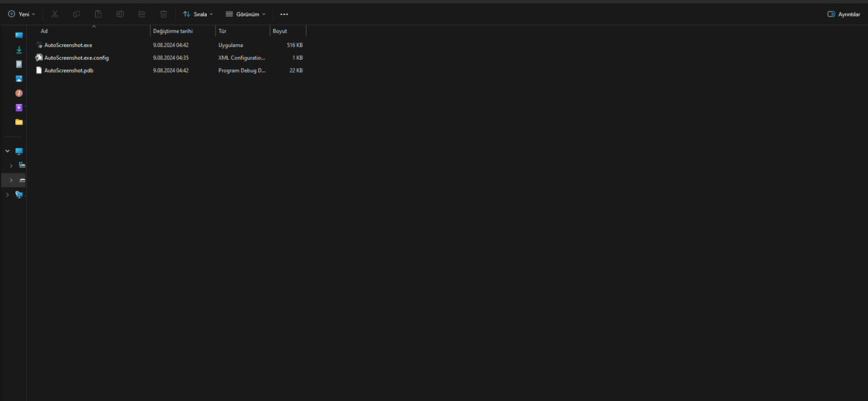Screen dimensions: 868x401
Task: Click the 22 KB size cell
Action: coord(296,70)
